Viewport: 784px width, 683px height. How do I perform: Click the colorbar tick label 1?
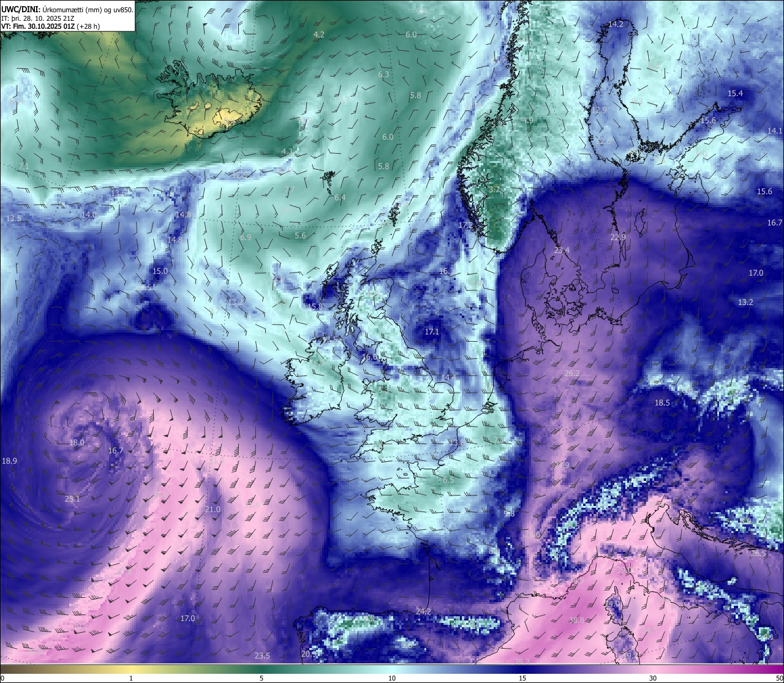(x=131, y=678)
